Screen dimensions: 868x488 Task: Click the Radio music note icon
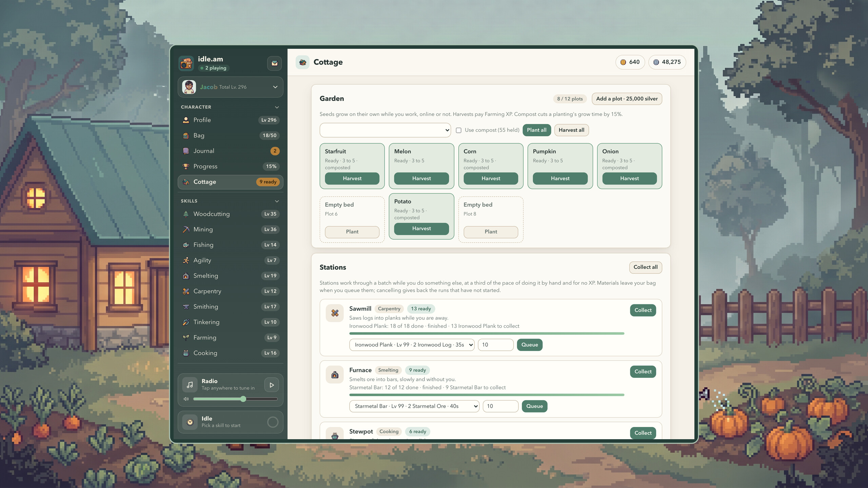pos(190,385)
